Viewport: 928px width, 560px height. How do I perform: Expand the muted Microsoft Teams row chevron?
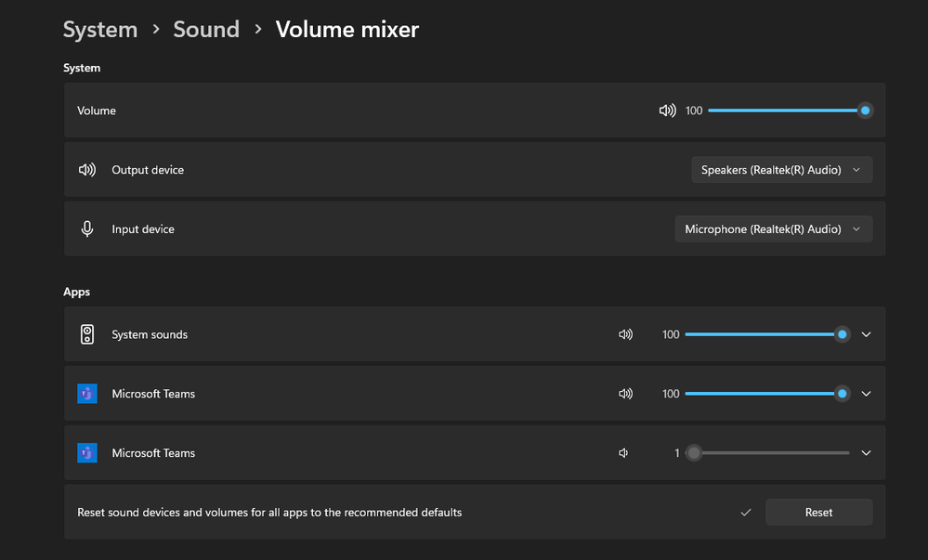point(866,453)
